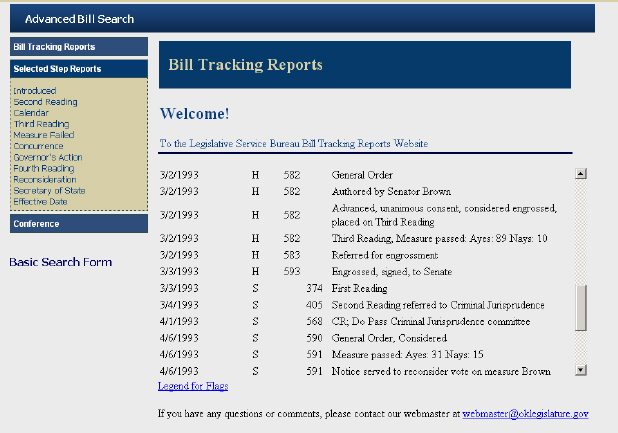Open the Calendar step report
This screenshot has width=618, height=433.
(x=31, y=113)
